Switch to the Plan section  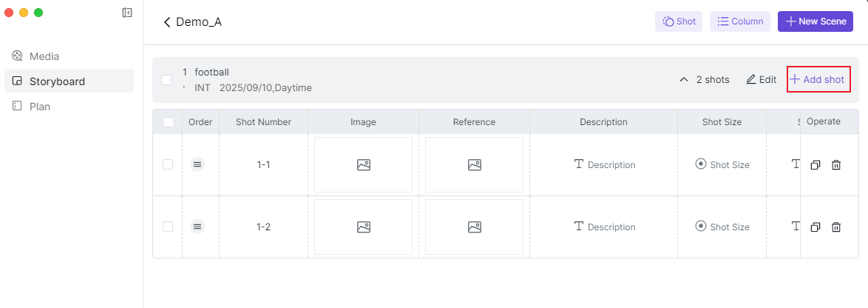click(40, 107)
